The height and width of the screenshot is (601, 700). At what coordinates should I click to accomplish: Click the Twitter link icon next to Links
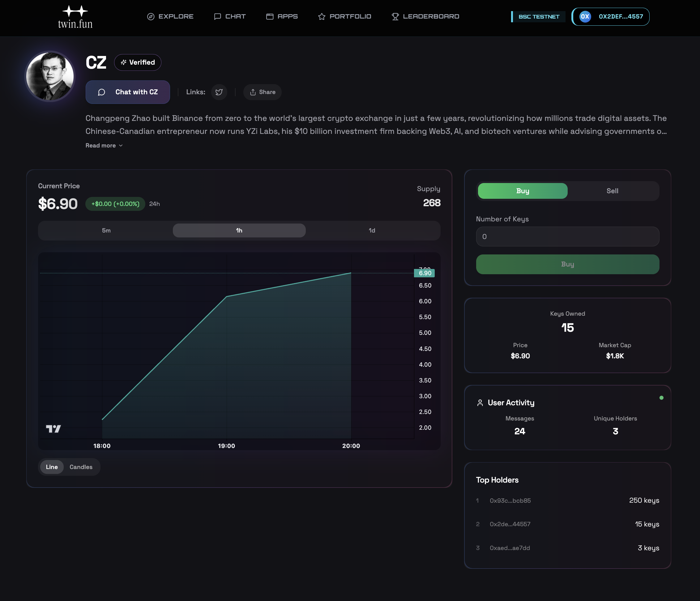219,92
